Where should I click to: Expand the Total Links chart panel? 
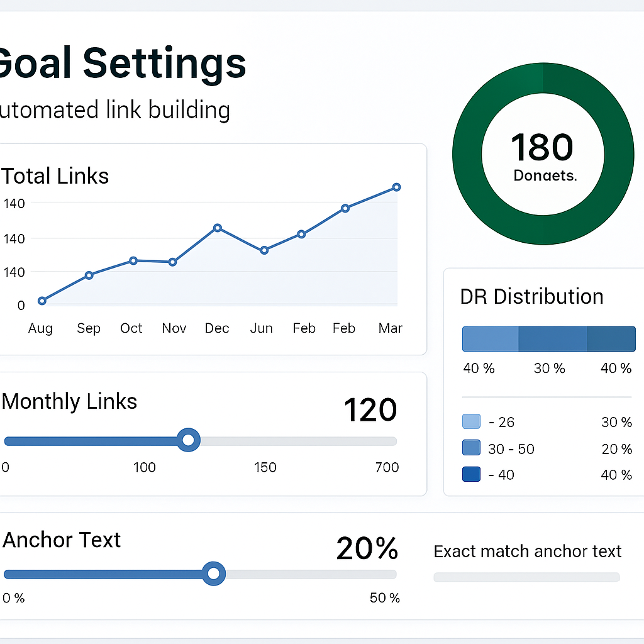(x=55, y=176)
